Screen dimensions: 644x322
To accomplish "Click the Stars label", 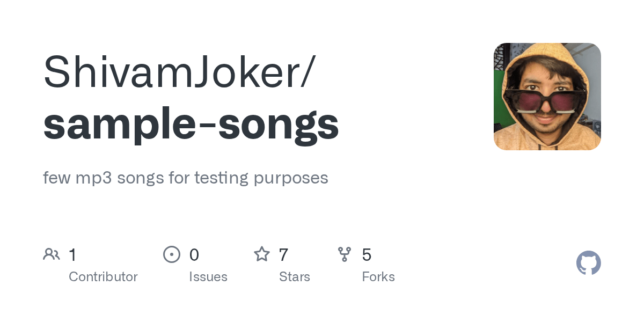I will pyautogui.click(x=295, y=277).
